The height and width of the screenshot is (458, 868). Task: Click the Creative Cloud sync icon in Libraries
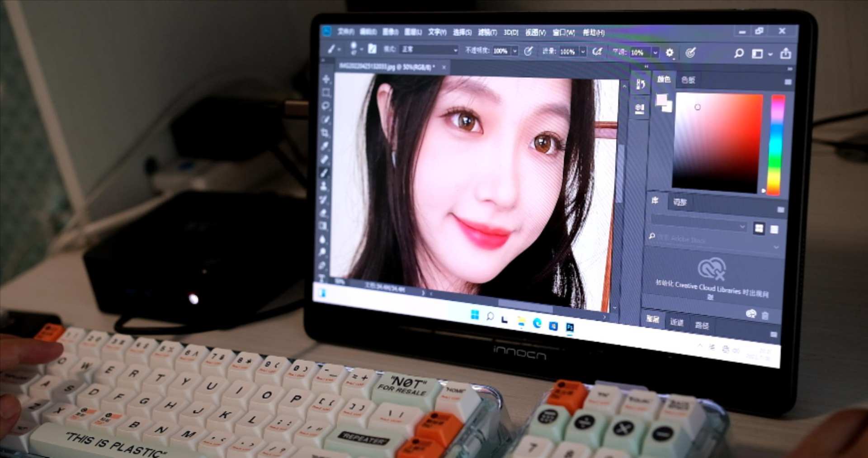(x=751, y=314)
